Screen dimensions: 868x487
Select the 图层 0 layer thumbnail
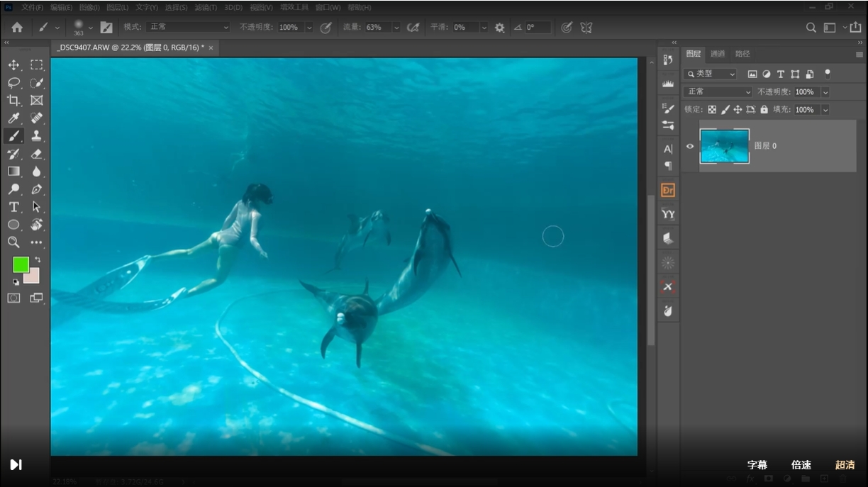724,146
